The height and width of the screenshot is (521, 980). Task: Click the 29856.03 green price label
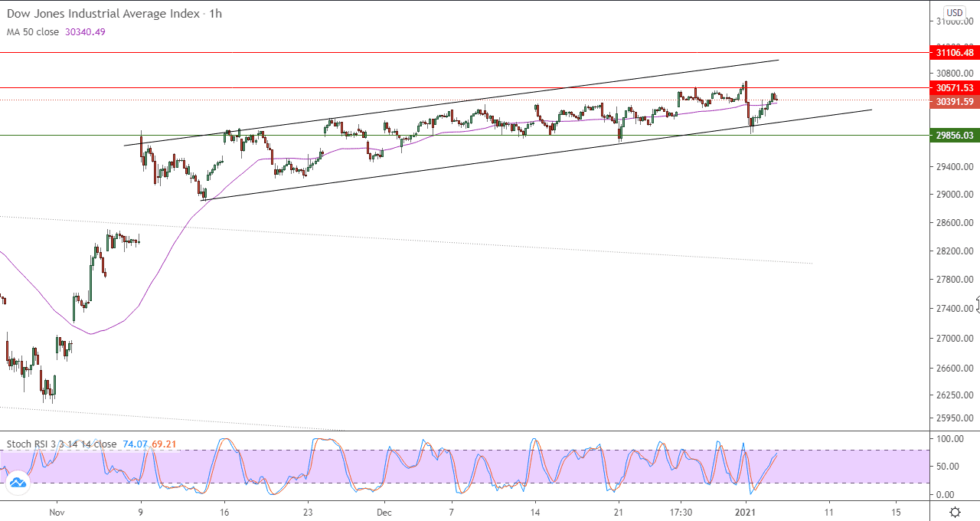coord(954,135)
